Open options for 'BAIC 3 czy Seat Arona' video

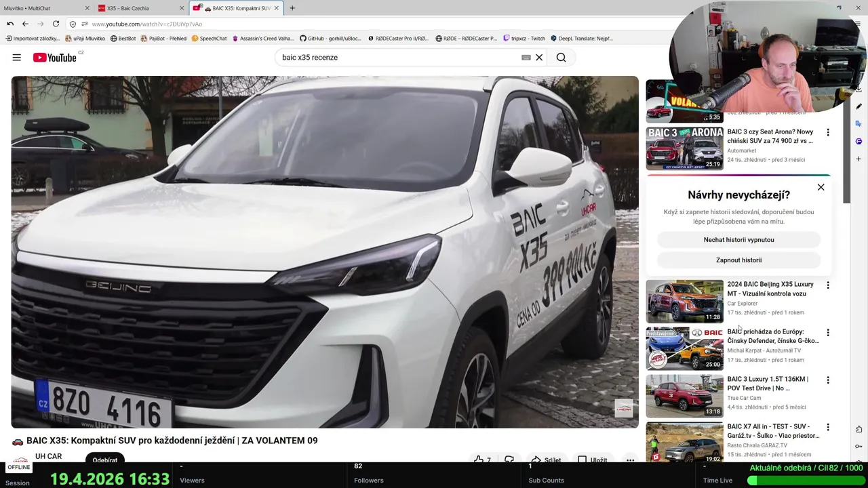tap(827, 133)
